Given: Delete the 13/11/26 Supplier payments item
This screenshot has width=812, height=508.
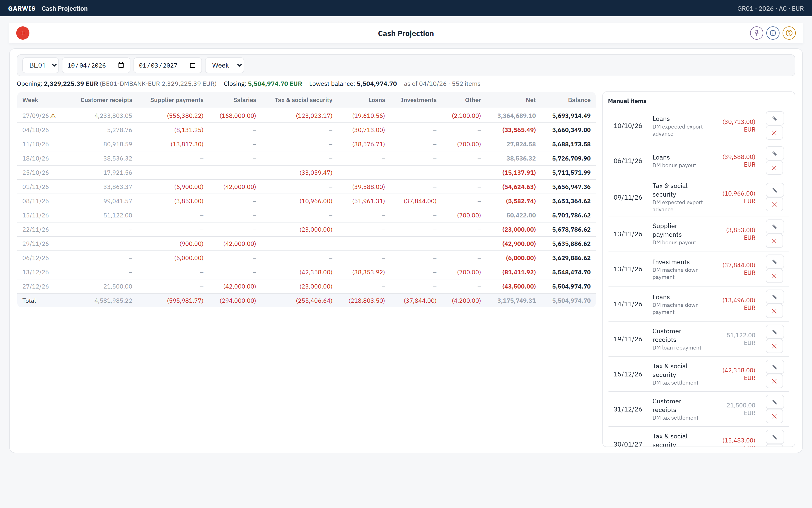Looking at the screenshot, I should point(774,241).
